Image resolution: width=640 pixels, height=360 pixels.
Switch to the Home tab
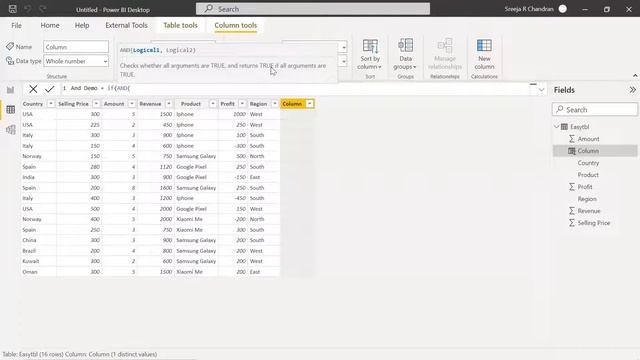(50, 25)
